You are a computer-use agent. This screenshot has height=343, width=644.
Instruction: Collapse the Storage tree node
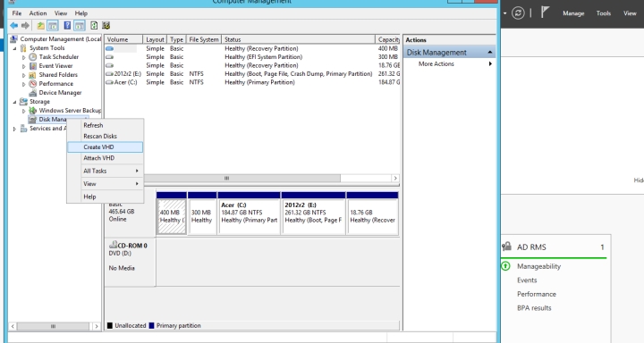(15, 102)
